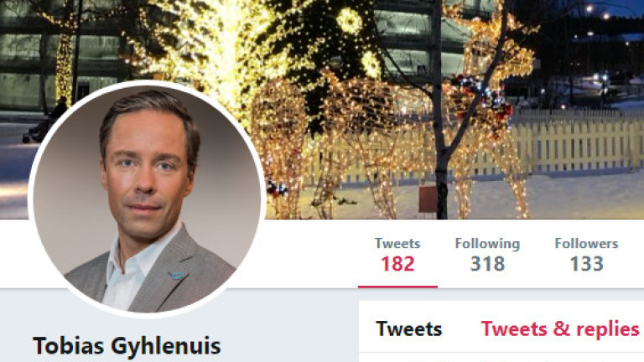644x362 pixels.
Task: Click the profile name Tobias Gyhlenuis
Action: [x=127, y=345]
